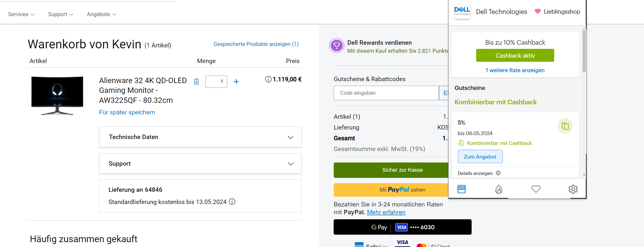Open hot deals flame icon tab
This screenshot has width=644, height=247.
click(x=498, y=189)
